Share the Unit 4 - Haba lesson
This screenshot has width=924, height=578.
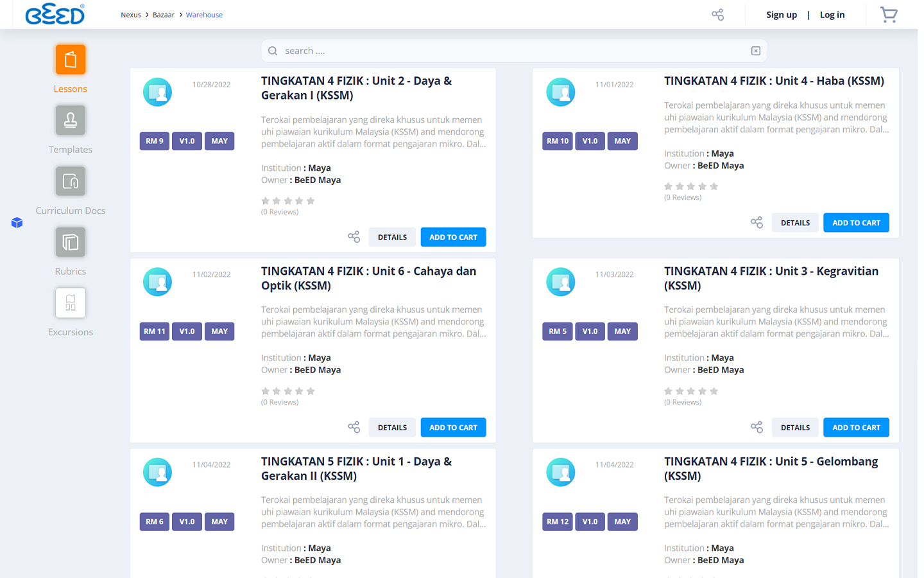[757, 223]
